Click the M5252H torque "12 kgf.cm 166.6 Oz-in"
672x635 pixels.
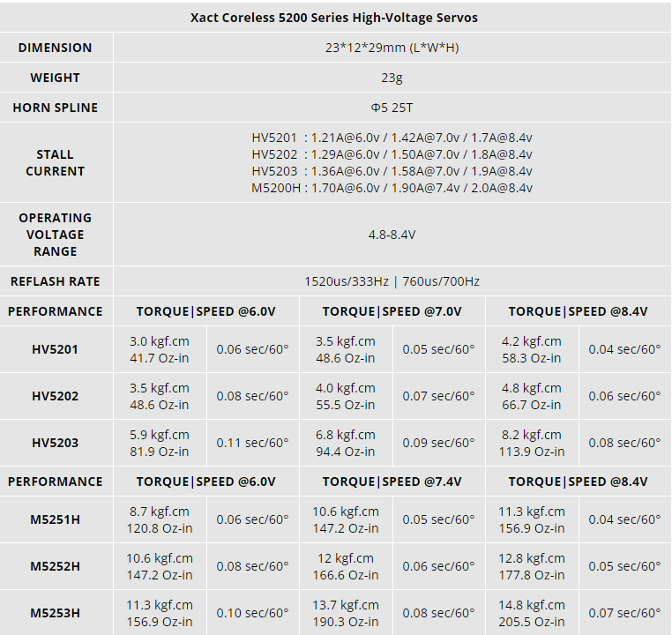click(346, 566)
